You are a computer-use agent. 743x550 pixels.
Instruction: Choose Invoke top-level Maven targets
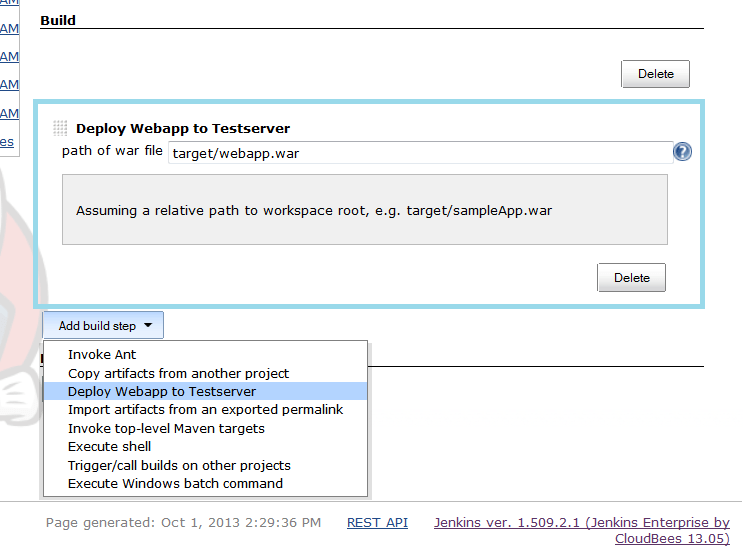pyautogui.click(x=166, y=428)
